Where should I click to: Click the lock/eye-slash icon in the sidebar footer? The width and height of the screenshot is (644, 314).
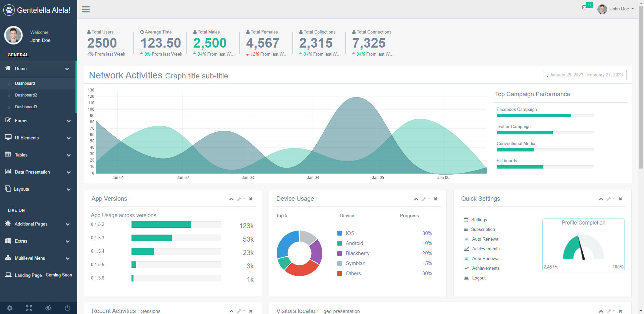[48, 308]
